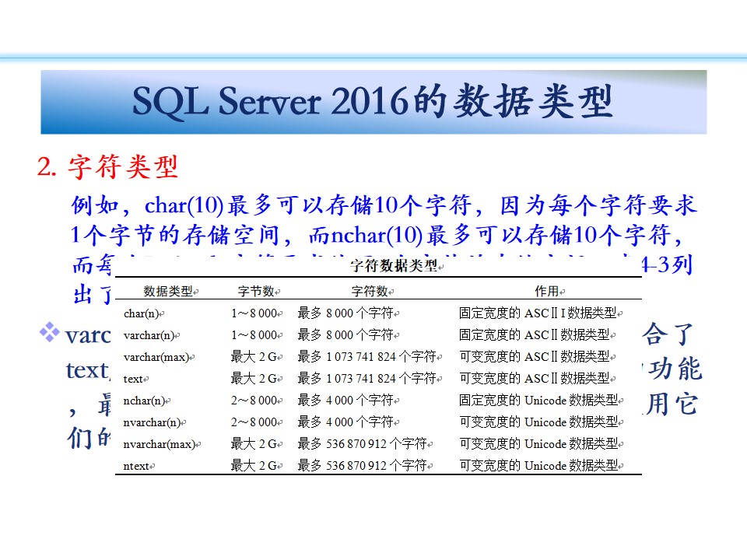Click '可变宽度的 ASCII 数据类型' in text row

pyautogui.click(x=535, y=379)
